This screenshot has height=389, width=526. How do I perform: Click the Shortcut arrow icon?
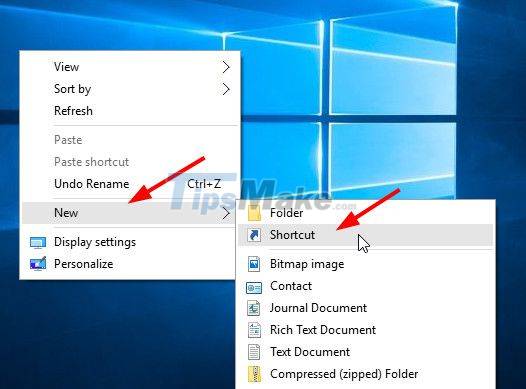254,235
